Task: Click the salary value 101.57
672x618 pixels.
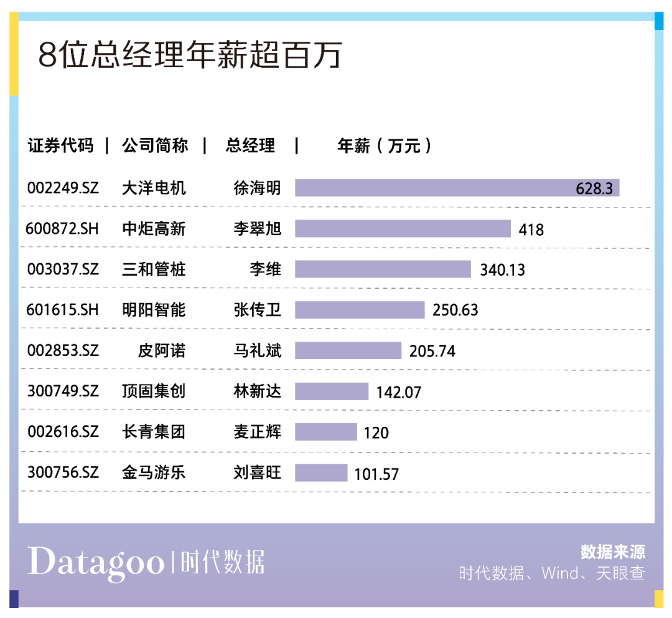Action: coord(376,474)
